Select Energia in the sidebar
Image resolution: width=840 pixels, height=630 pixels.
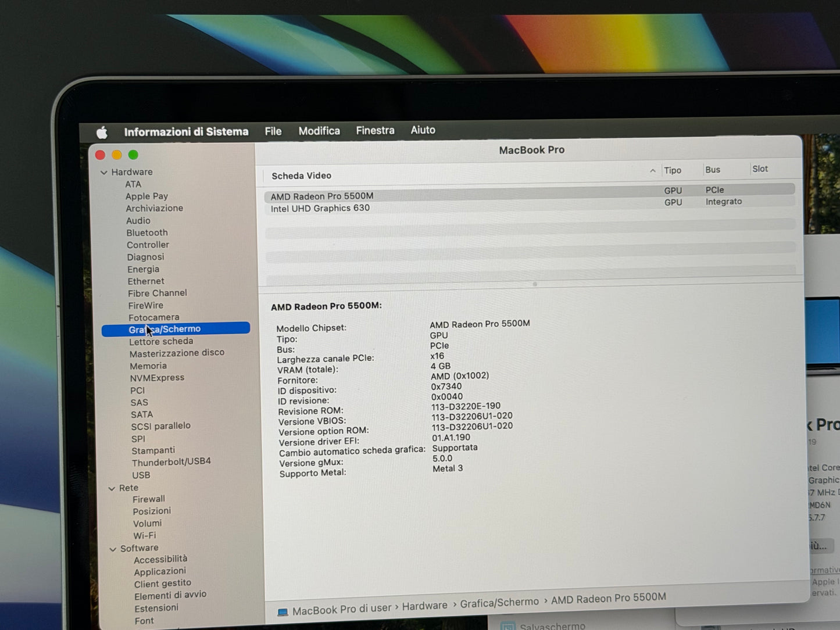coord(143,269)
